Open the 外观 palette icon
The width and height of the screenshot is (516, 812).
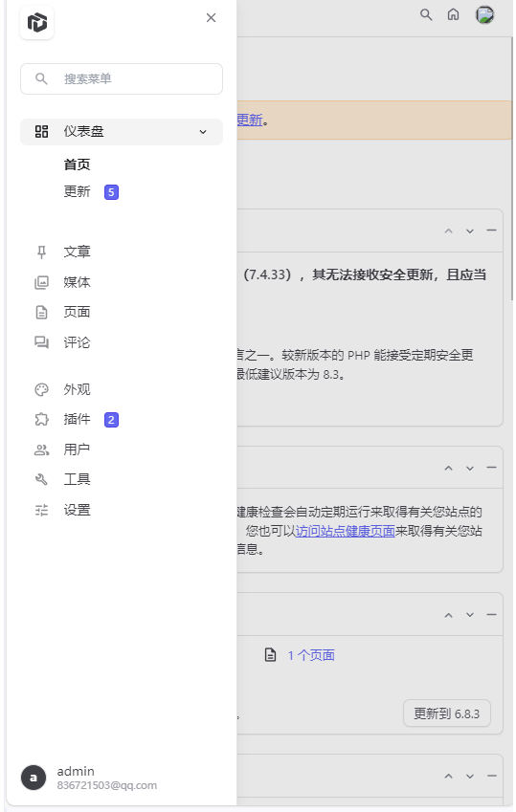pyautogui.click(x=41, y=389)
